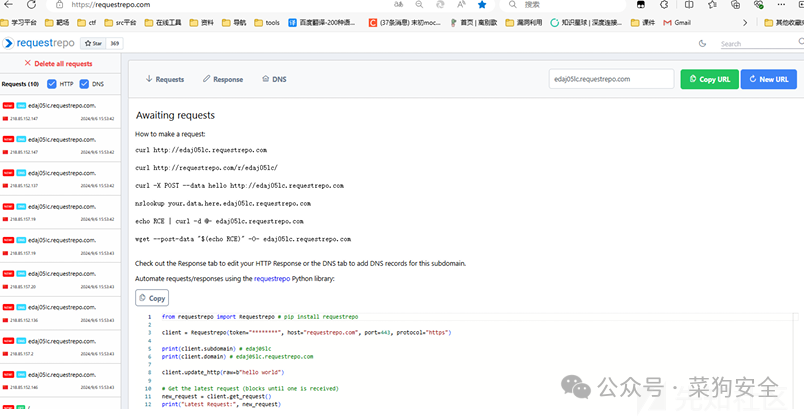This screenshot has width=804, height=419.
Task: Reload the page with the refresh icon
Action: [31, 5]
